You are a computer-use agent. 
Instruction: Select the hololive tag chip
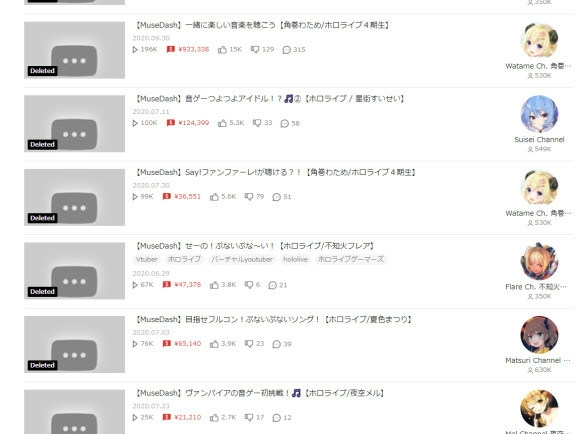coord(295,259)
